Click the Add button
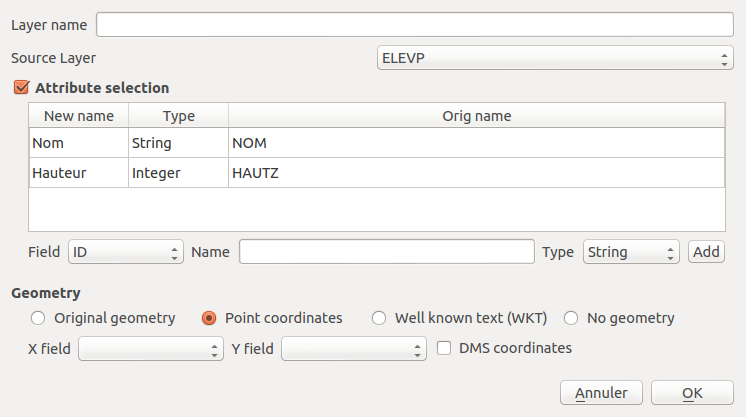 (706, 252)
